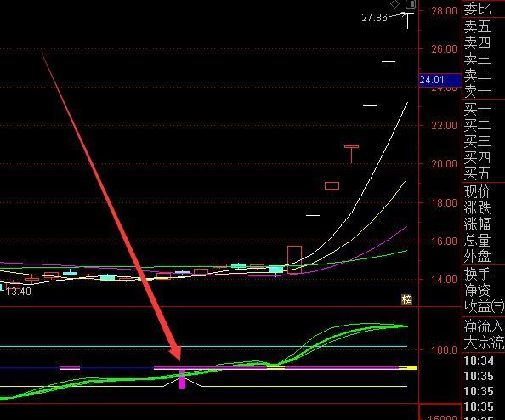This screenshot has width=505, height=420.
Task: Click the tall red hollow candle near 16.00
Action: click(294, 259)
